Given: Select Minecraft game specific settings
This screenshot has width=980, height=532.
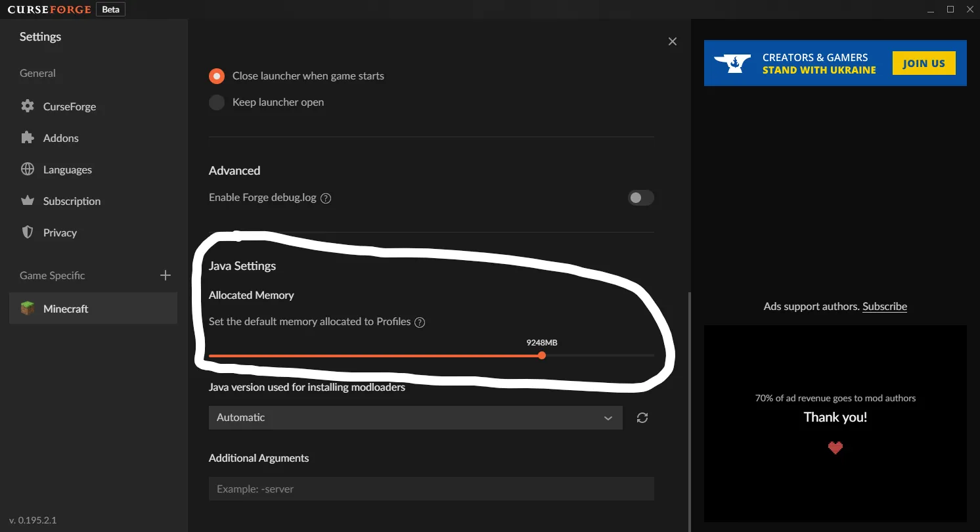Looking at the screenshot, I should [93, 309].
